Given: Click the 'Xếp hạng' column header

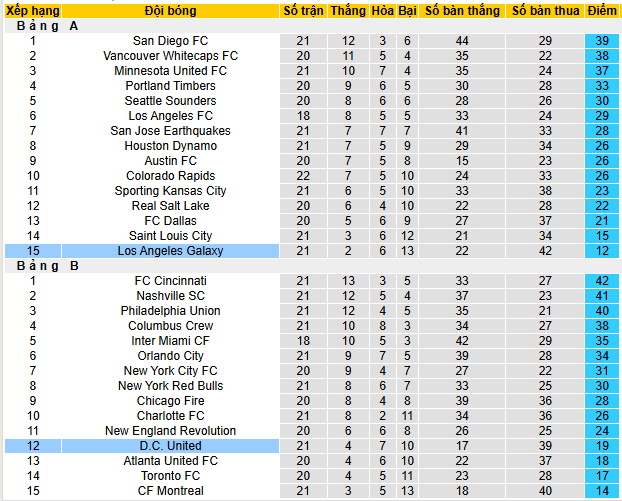Looking at the screenshot, I should (31, 11).
